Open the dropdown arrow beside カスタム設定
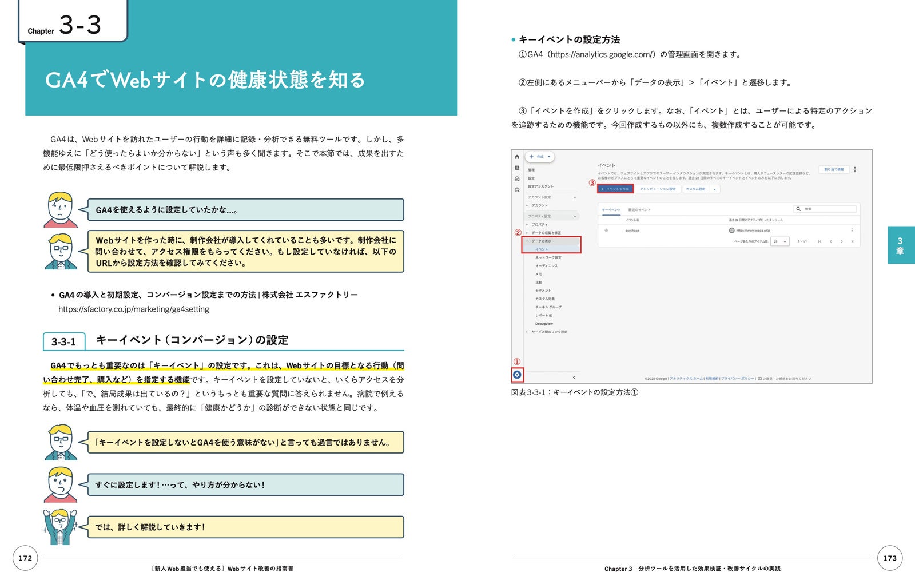Screen dimensions: 915x588 pos(714,189)
